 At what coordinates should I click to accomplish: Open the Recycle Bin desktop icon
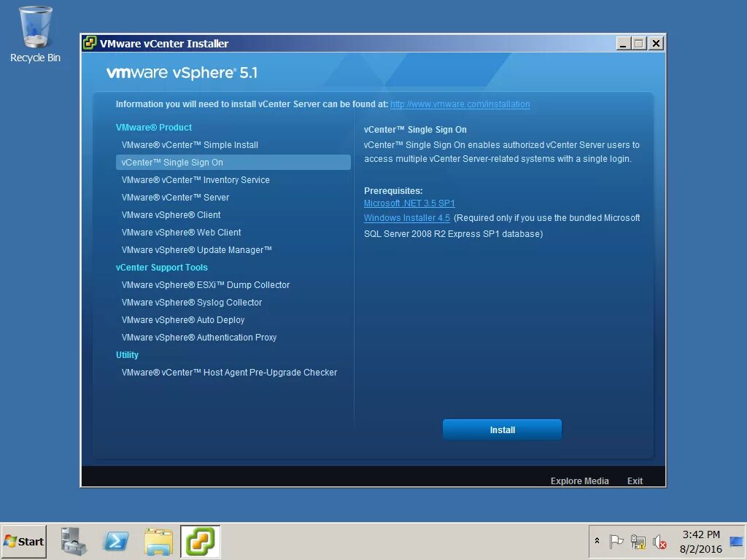click(35, 34)
